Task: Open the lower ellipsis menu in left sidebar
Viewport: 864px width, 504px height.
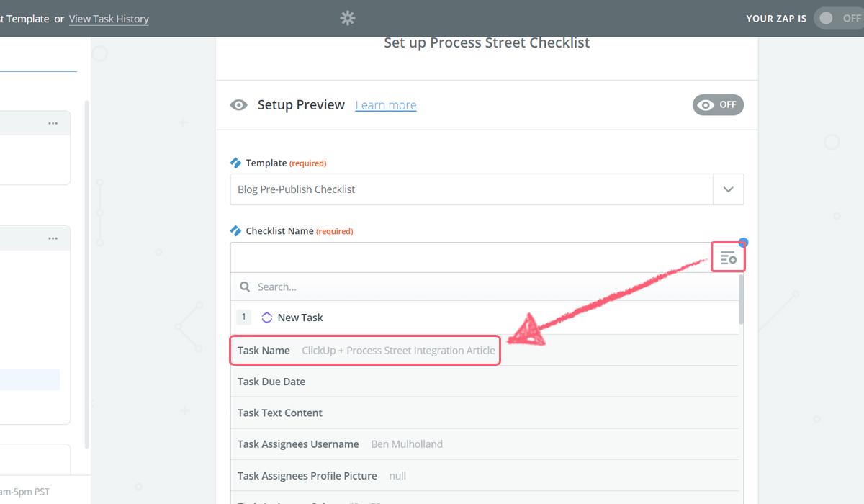Action: tap(53, 238)
